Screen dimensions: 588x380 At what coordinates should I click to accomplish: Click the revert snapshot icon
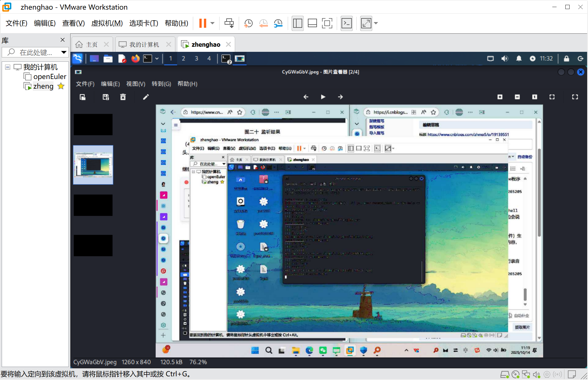pos(263,23)
